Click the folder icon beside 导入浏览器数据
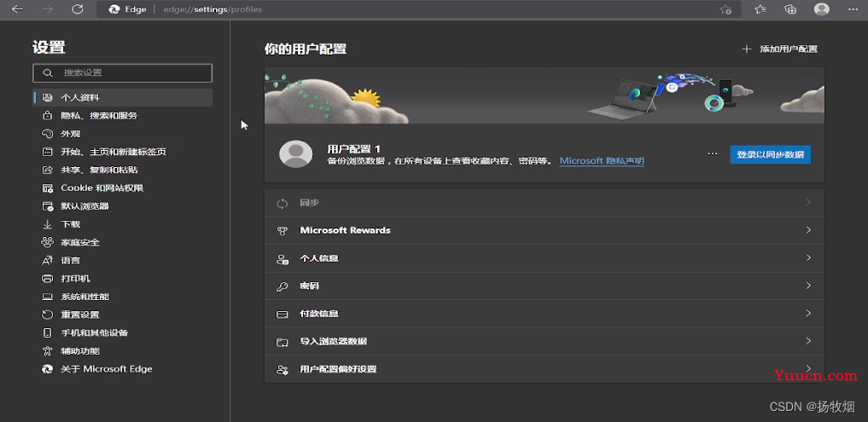 click(283, 342)
